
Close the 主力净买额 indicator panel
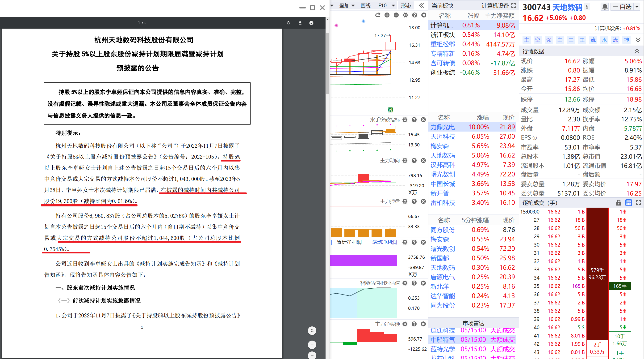[x=423, y=324]
